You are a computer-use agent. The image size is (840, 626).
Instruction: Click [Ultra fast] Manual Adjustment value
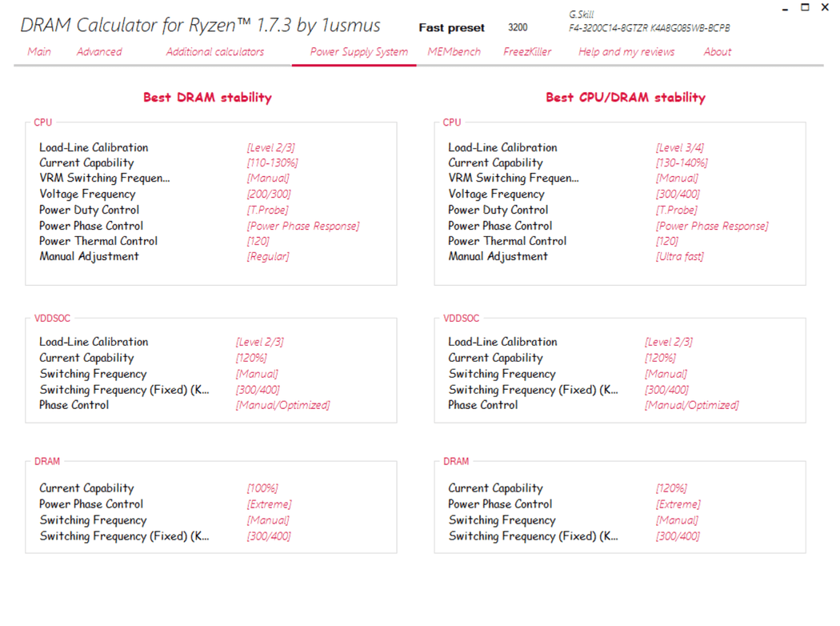click(x=679, y=257)
